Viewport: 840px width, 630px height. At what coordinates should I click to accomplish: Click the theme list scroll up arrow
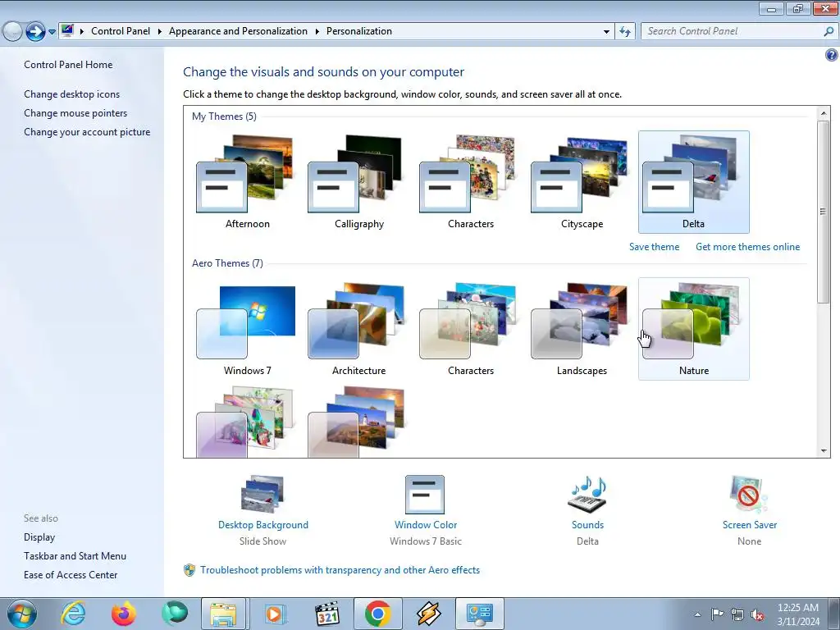coord(824,113)
